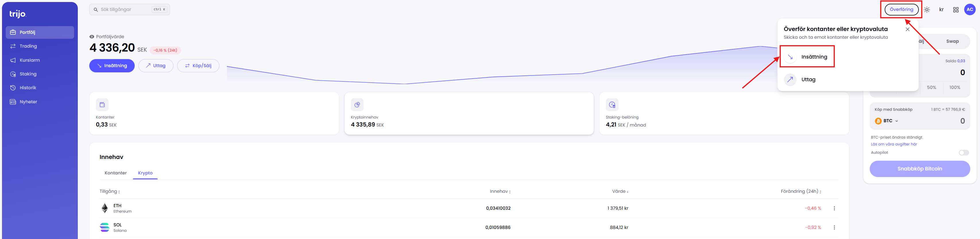This screenshot has height=239, width=980.
Task: Open options menu for ETH row
Action: (x=834, y=208)
